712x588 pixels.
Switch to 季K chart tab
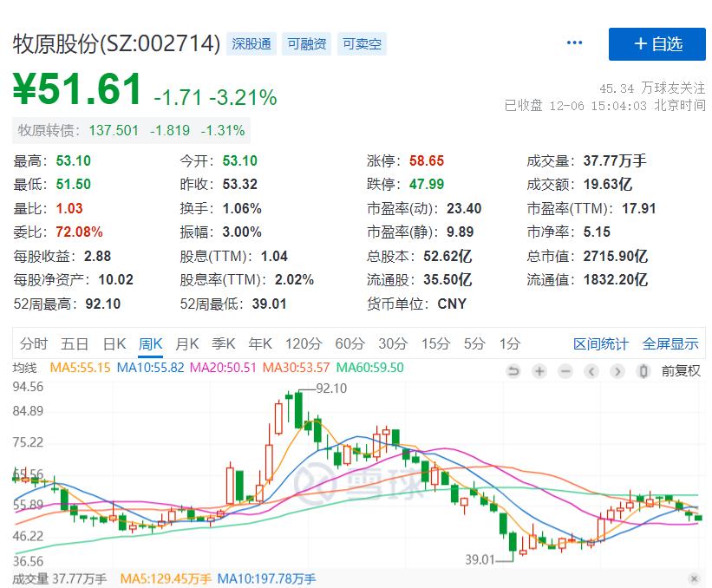[x=224, y=343]
